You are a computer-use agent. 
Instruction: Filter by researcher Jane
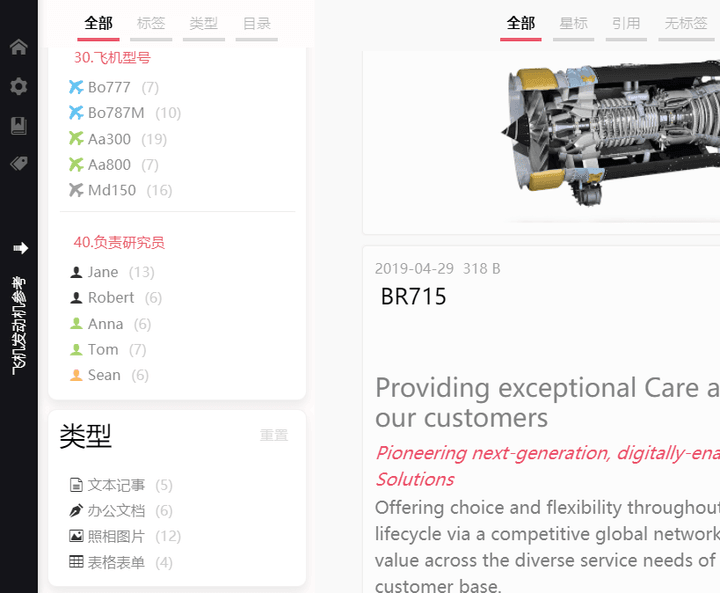112,272
